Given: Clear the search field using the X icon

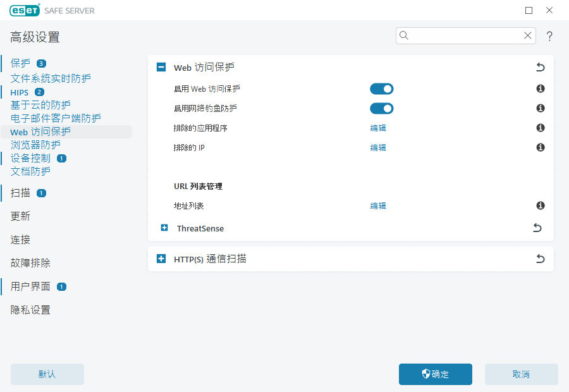Looking at the screenshot, I should click(527, 35).
